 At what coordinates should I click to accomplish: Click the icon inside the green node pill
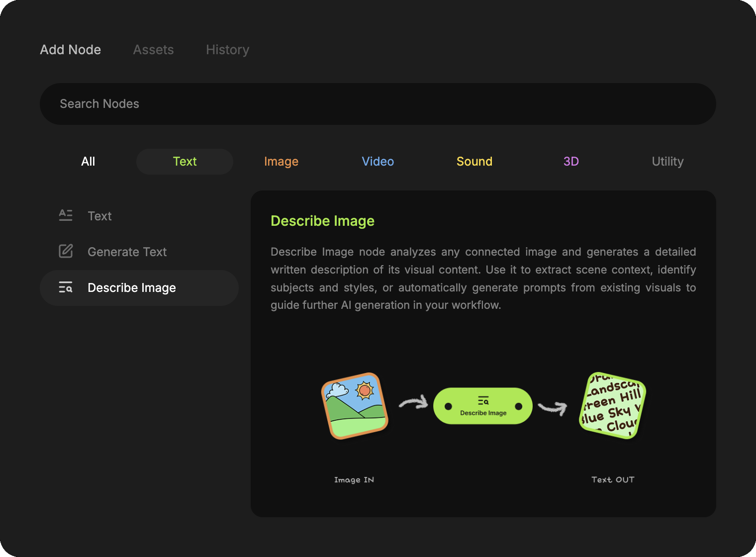click(483, 401)
